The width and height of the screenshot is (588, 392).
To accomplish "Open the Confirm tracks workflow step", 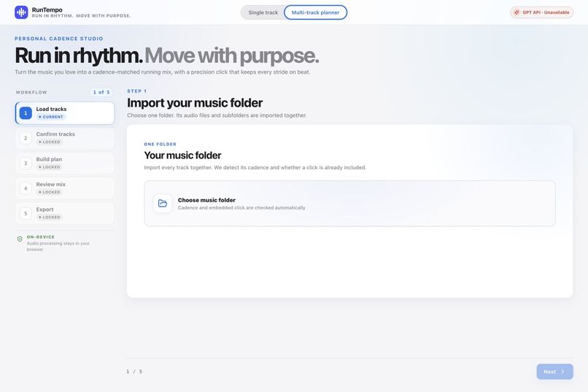I will coord(65,138).
